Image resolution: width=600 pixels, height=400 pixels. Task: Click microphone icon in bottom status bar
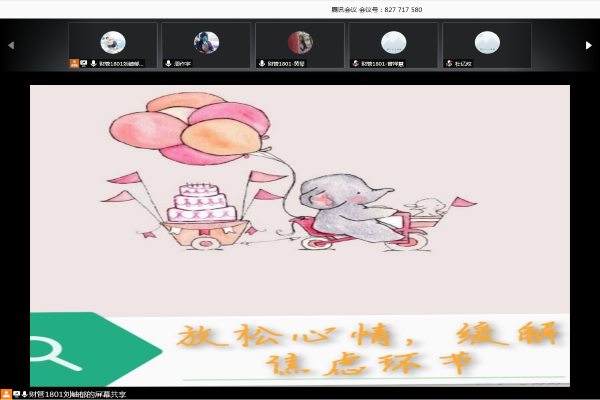click(x=24, y=394)
